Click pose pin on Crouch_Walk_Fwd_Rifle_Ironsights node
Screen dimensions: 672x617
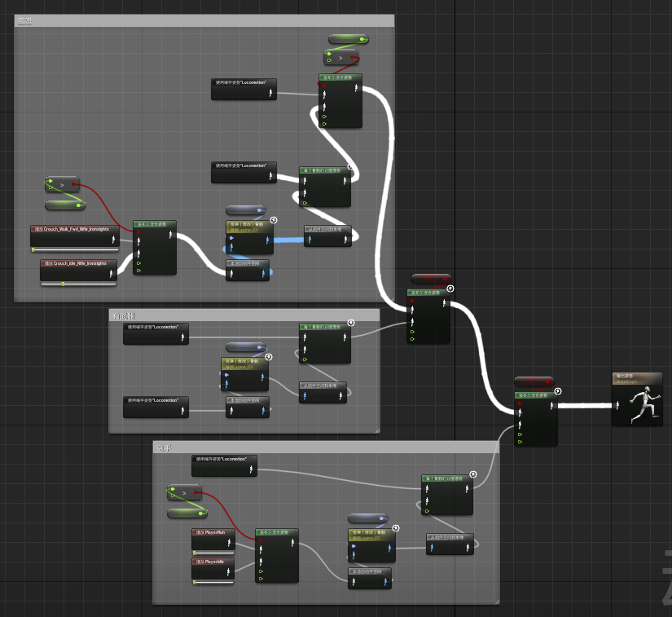(114, 237)
